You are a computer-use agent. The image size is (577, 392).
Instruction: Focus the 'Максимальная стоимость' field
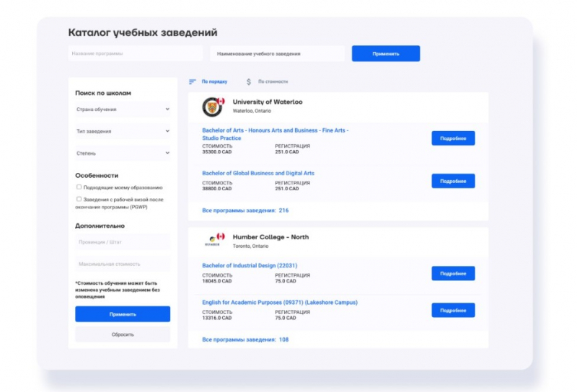click(x=123, y=264)
